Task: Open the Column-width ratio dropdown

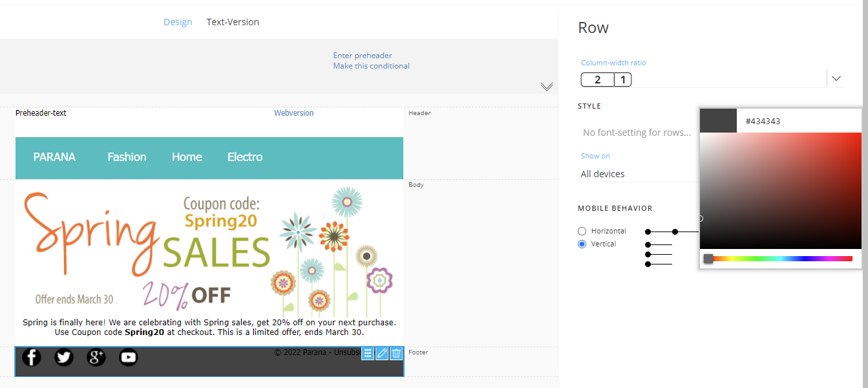Action: tap(836, 79)
